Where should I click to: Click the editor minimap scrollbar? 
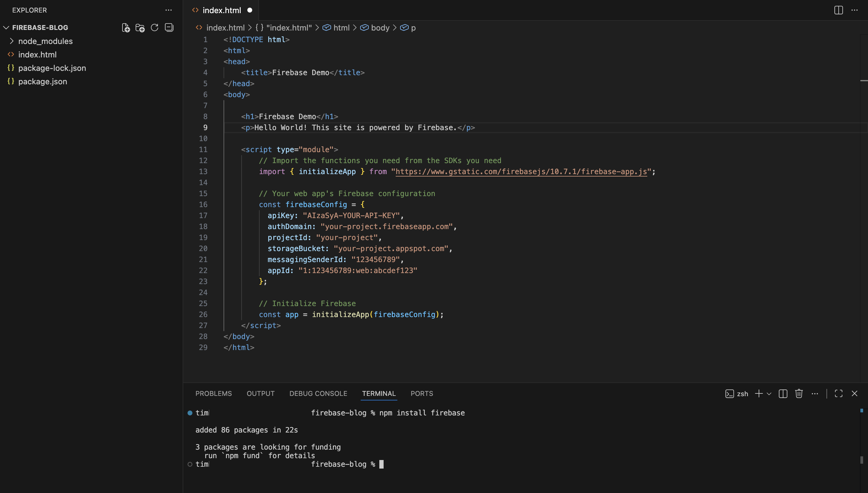click(x=864, y=208)
